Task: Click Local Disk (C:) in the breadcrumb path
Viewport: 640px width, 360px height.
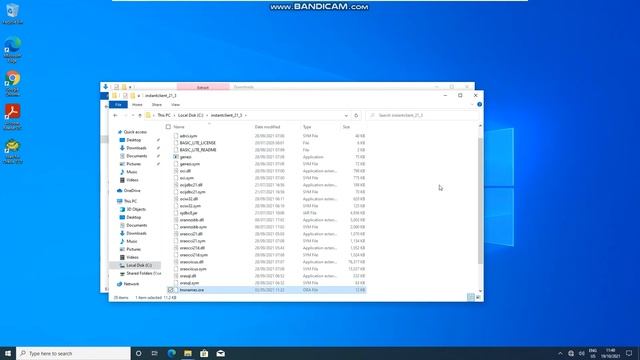Action: click(191, 116)
